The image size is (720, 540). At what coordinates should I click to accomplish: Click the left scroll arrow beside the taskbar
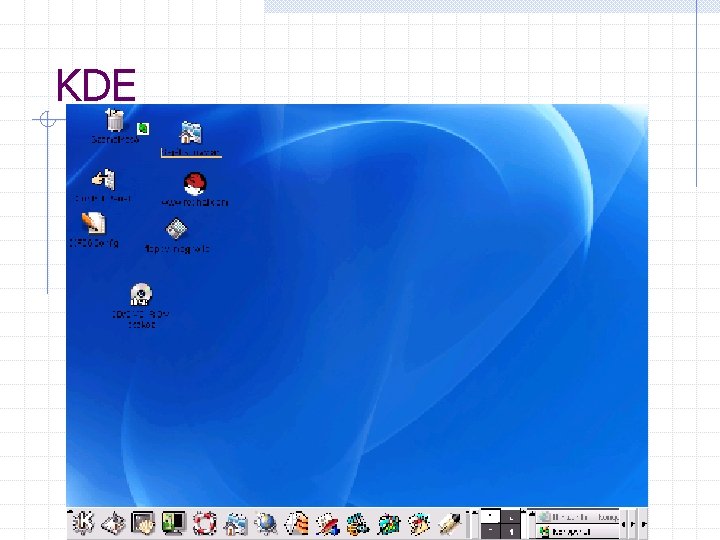(624, 523)
